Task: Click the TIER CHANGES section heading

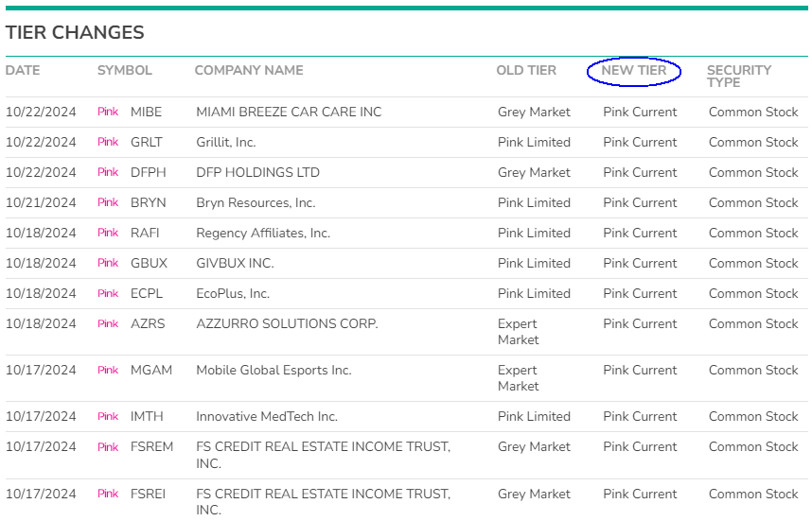Action: (75, 32)
